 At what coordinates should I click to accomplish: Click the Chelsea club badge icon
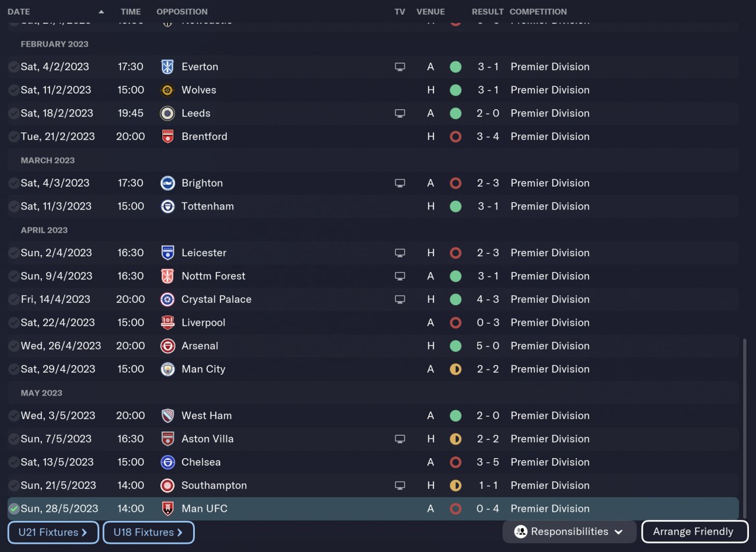tap(168, 462)
